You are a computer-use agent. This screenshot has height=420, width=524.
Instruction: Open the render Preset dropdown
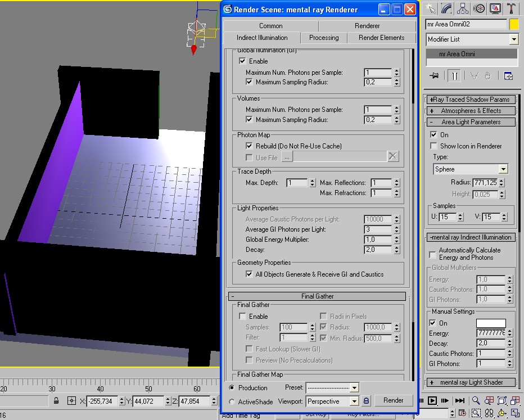[x=354, y=388]
